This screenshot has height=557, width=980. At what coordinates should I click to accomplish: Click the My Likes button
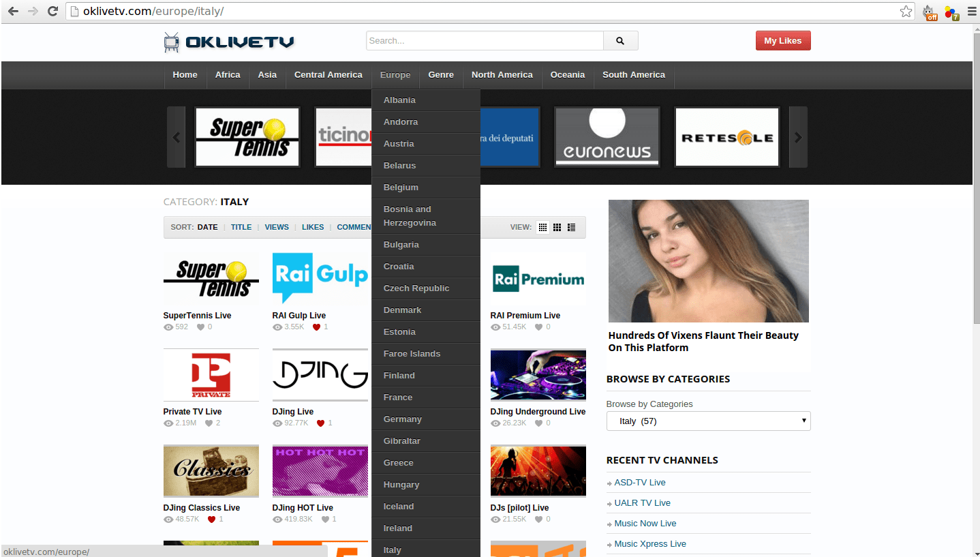tap(783, 41)
